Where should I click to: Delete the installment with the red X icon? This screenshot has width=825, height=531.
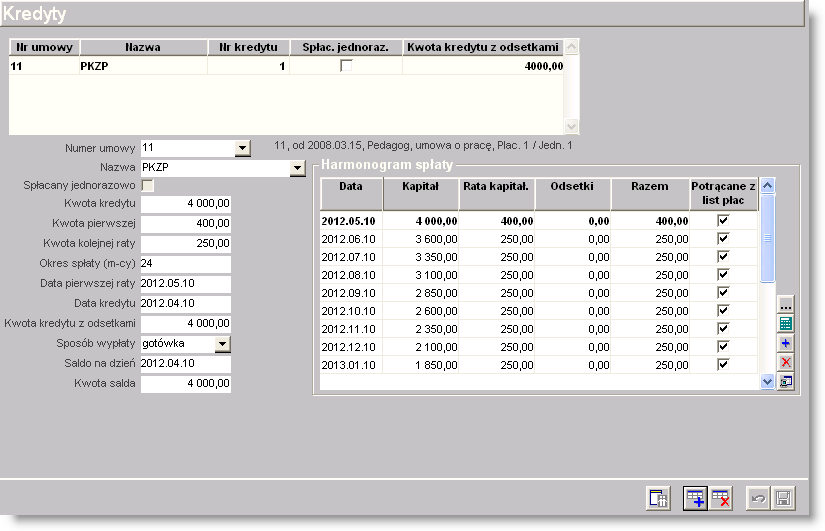[786, 362]
